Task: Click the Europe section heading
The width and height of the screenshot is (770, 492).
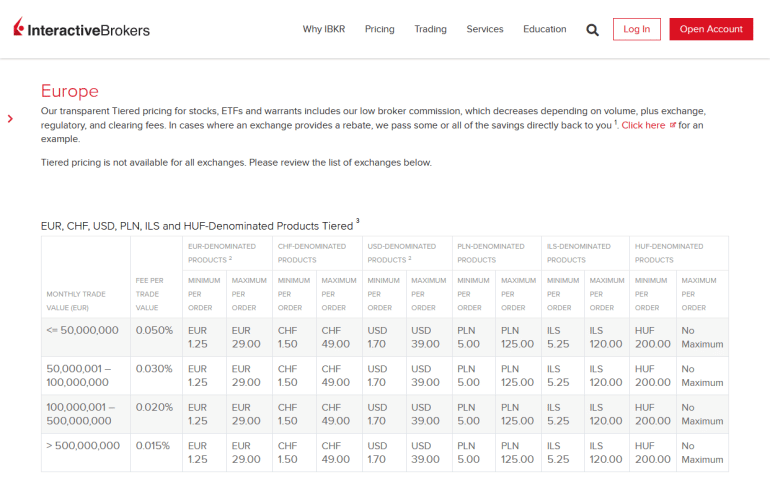Action: (69, 91)
